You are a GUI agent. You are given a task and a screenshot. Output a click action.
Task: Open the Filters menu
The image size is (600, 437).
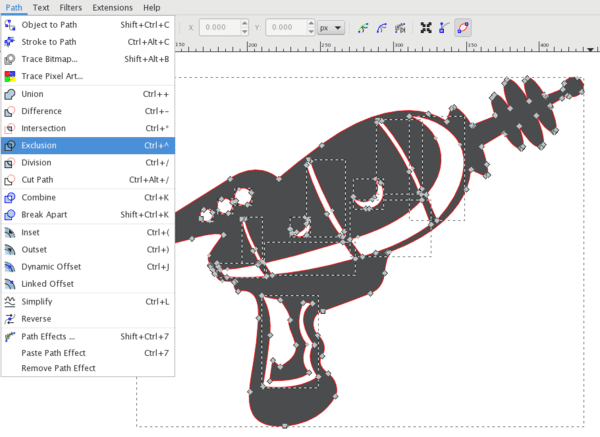(x=70, y=7)
